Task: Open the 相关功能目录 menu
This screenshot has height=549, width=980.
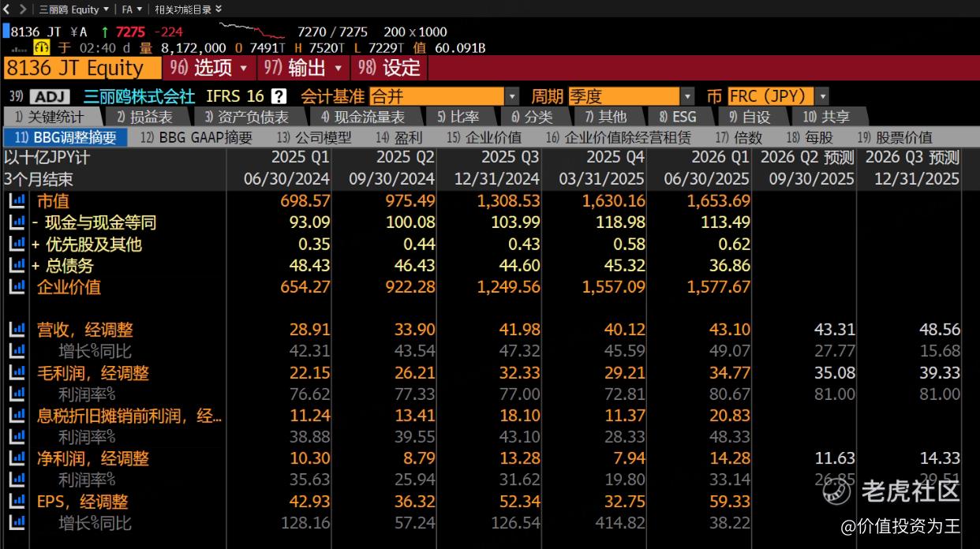Action: (188, 9)
